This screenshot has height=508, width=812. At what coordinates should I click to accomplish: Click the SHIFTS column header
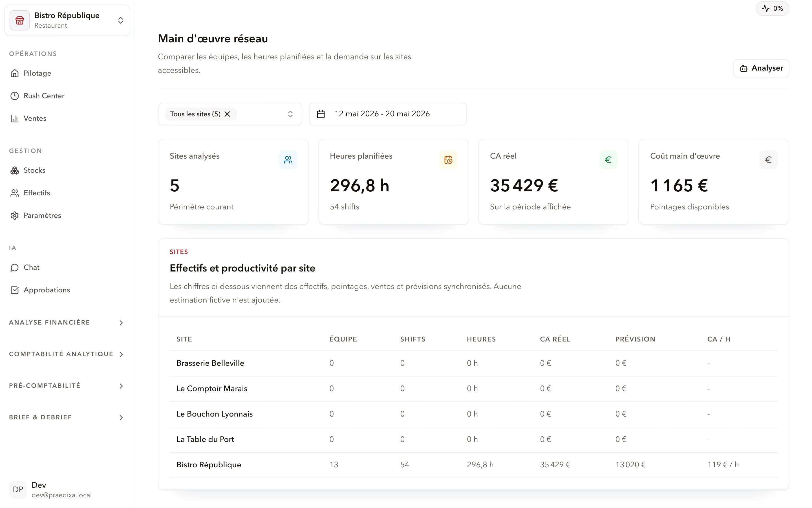pyautogui.click(x=412, y=339)
